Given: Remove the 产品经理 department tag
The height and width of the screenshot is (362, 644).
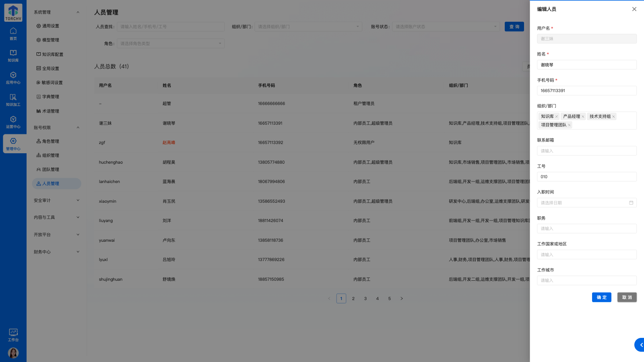Looking at the screenshot, I should pos(584,116).
